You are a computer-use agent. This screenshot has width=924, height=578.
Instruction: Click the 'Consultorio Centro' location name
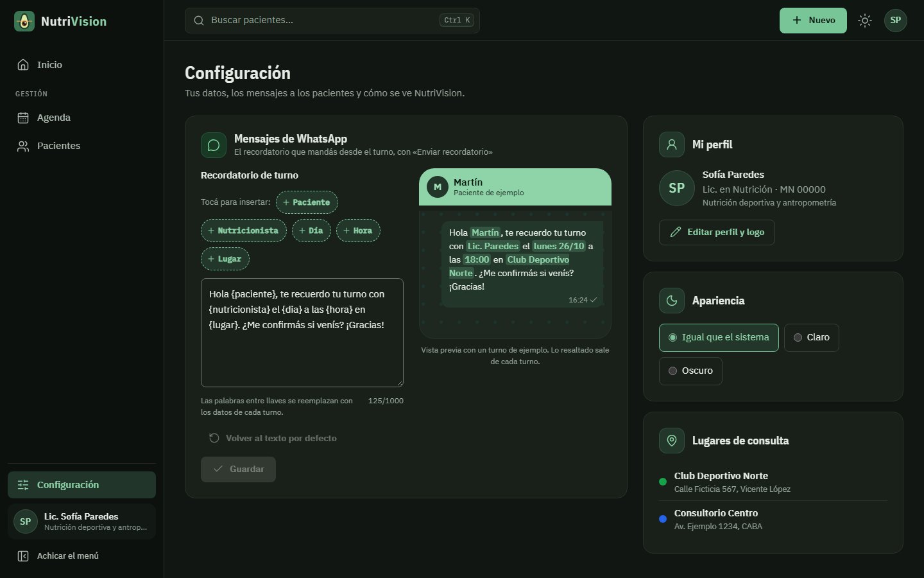tap(716, 513)
